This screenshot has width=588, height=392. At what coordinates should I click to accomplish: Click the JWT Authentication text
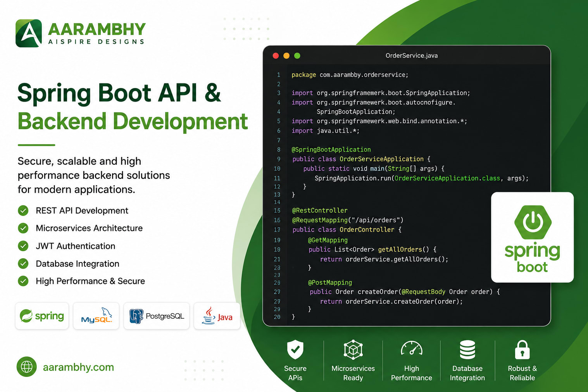pyautogui.click(x=76, y=246)
